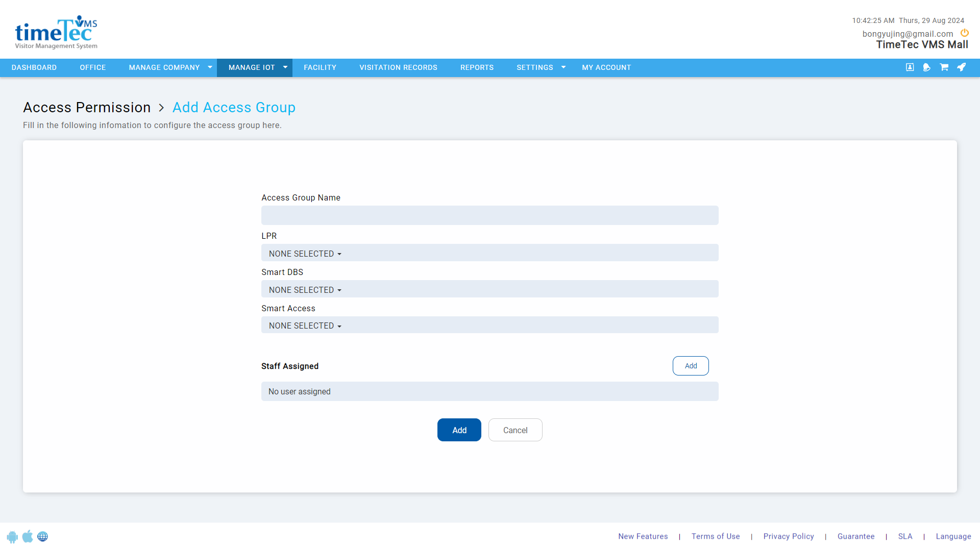Click the Apple app icon
This screenshot has width=980, height=550.
pos(28,536)
